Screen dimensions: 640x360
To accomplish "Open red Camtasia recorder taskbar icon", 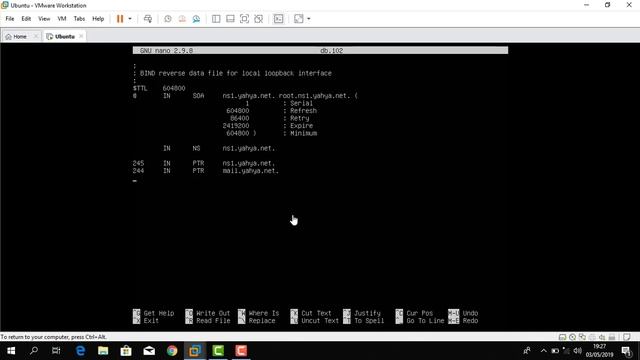I will [x=241, y=351].
